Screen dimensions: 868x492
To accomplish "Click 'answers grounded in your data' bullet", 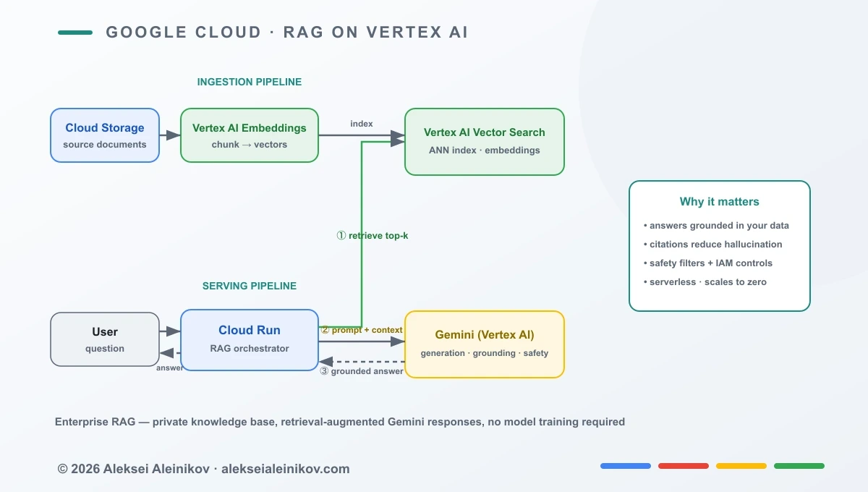I will coord(716,225).
